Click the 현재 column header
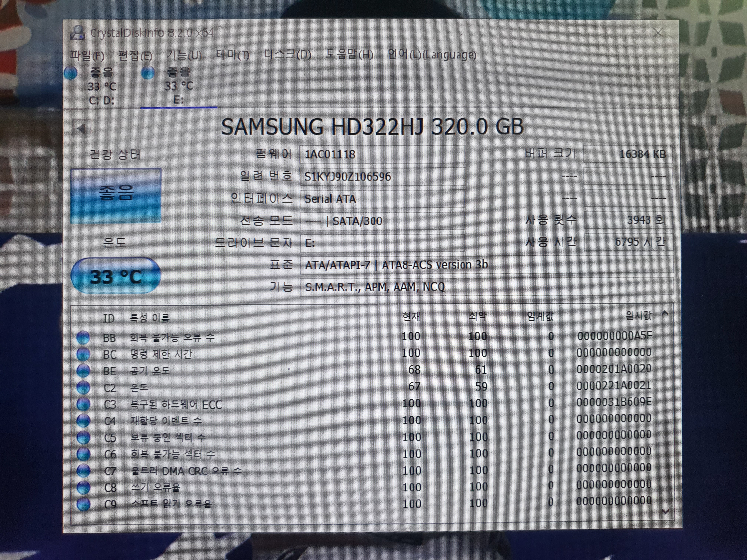 pyautogui.click(x=411, y=317)
